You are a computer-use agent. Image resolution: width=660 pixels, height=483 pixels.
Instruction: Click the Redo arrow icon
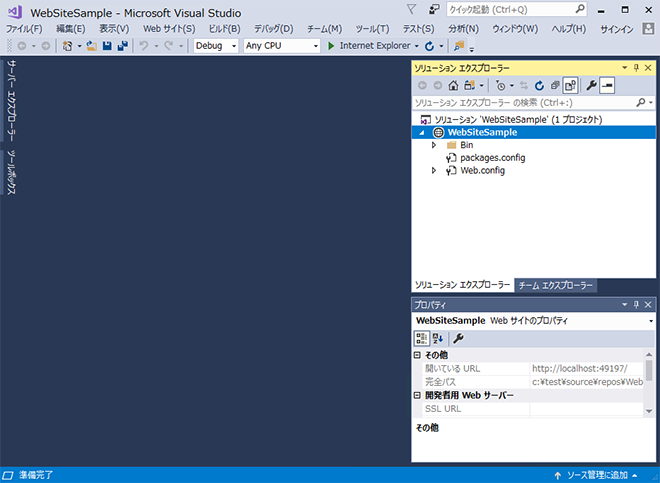click(x=169, y=46)
